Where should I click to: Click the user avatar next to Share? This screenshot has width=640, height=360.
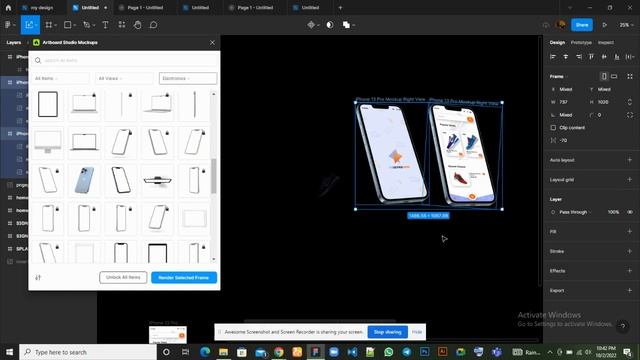(x=561, y=25)
